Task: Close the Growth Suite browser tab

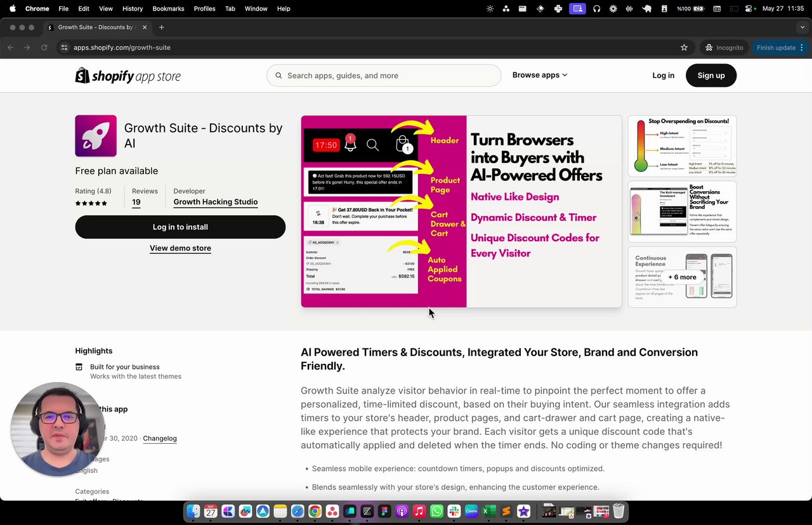Action: point(145,27)
